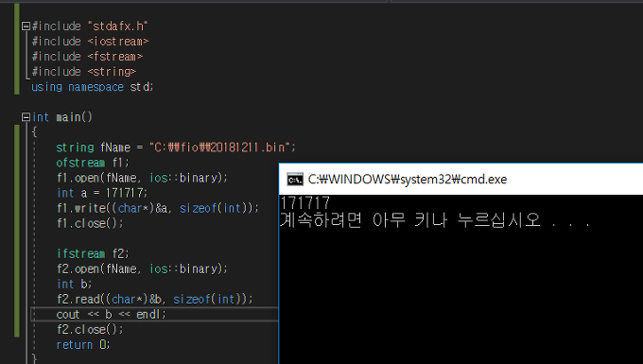Click the ifstream f2 declaration
This screenshot has width=643, height=364.
(x=93, y=253)
